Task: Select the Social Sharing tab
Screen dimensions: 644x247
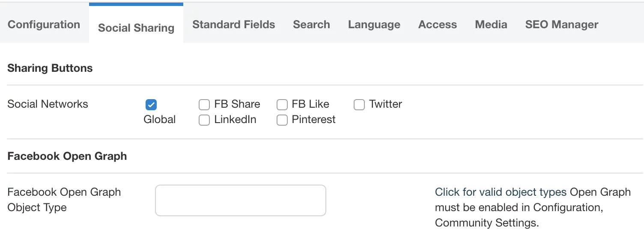Action: click(136, 28)
